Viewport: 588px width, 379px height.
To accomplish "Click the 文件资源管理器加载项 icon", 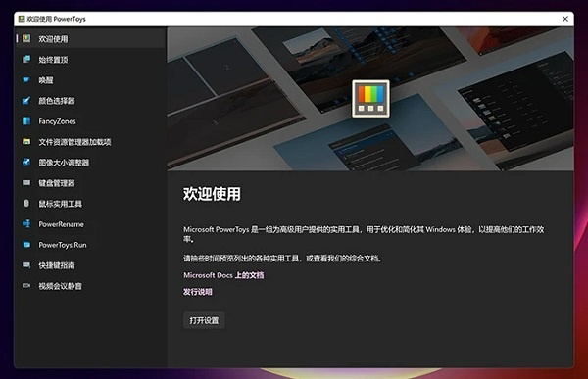I will click(x=26, y=142).
